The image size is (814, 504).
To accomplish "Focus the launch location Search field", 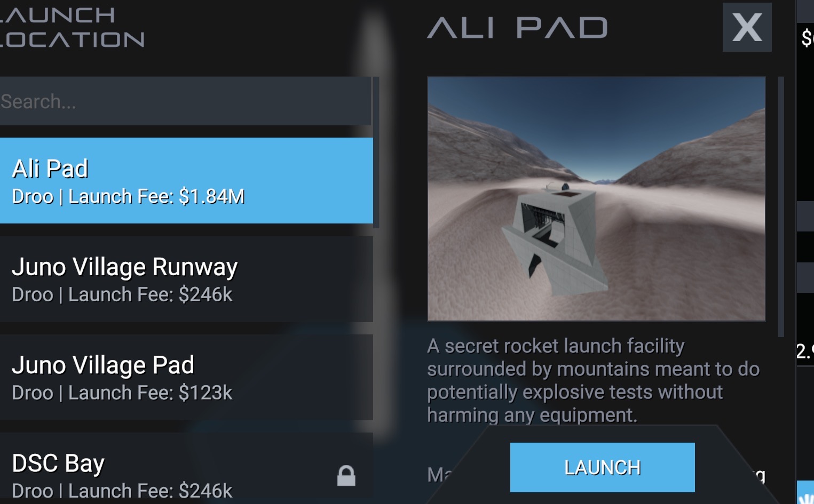I will pos(185,101).
